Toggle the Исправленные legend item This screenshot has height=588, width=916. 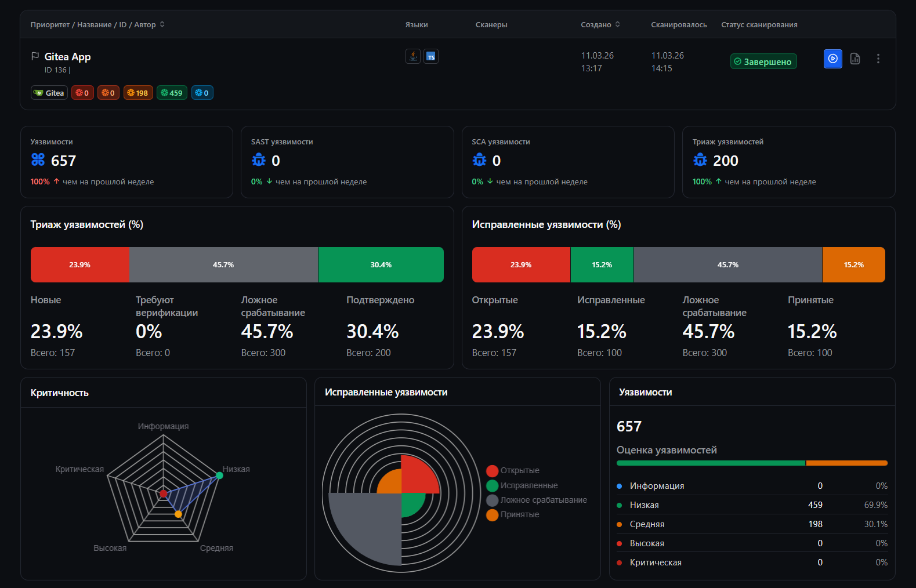522,485
